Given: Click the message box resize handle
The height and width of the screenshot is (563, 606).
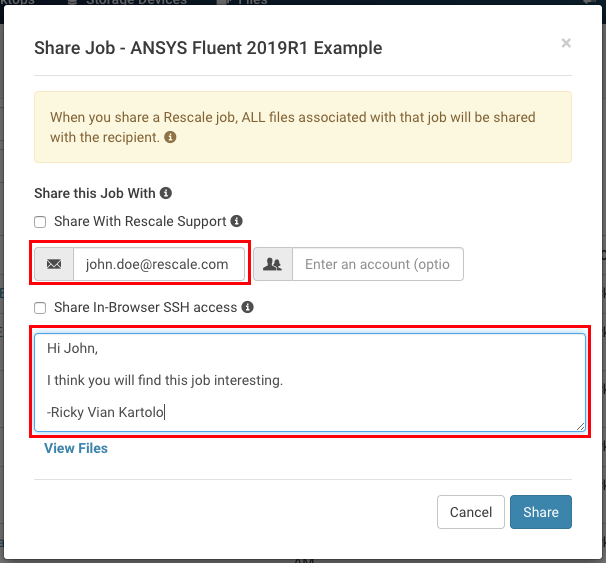Looking at the screenshot, I should click(x=580, y=426).
